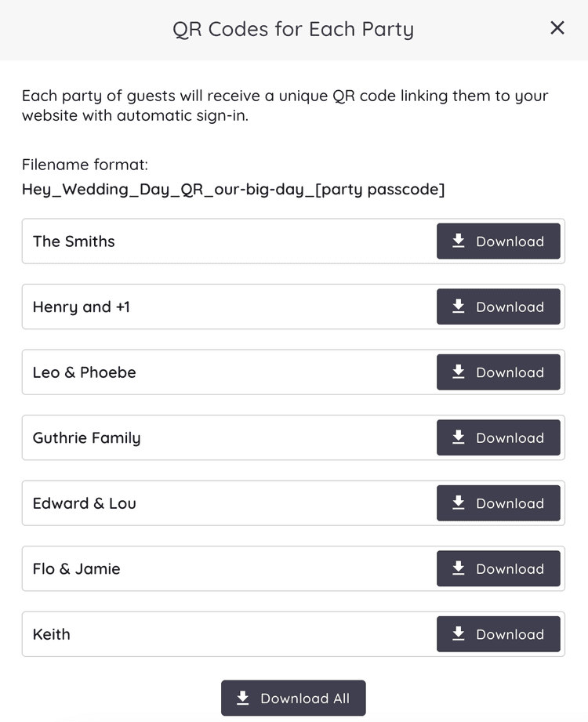Click the download icon for Guthrie Family
This screenshot has height=722, width=588.
pyautogui.click(x=459, y=437)
